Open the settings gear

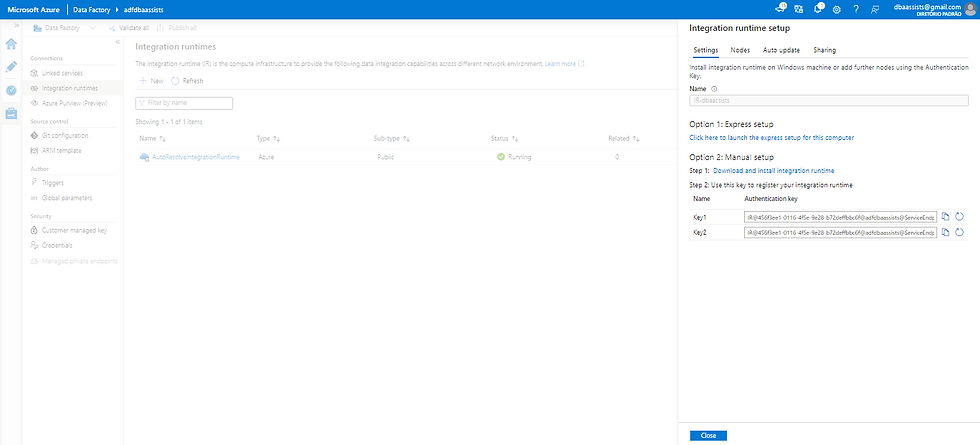pyautogui.click(x=837, y=9)
